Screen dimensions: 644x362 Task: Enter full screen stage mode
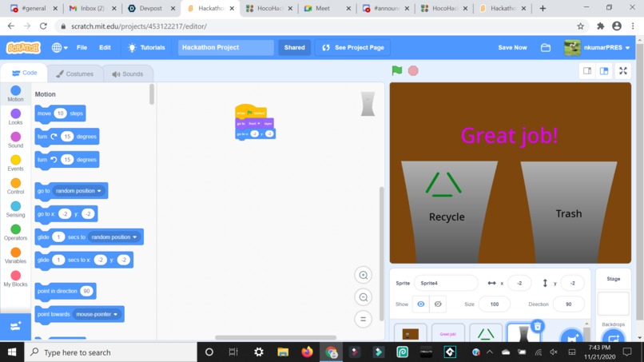[623, 70]
